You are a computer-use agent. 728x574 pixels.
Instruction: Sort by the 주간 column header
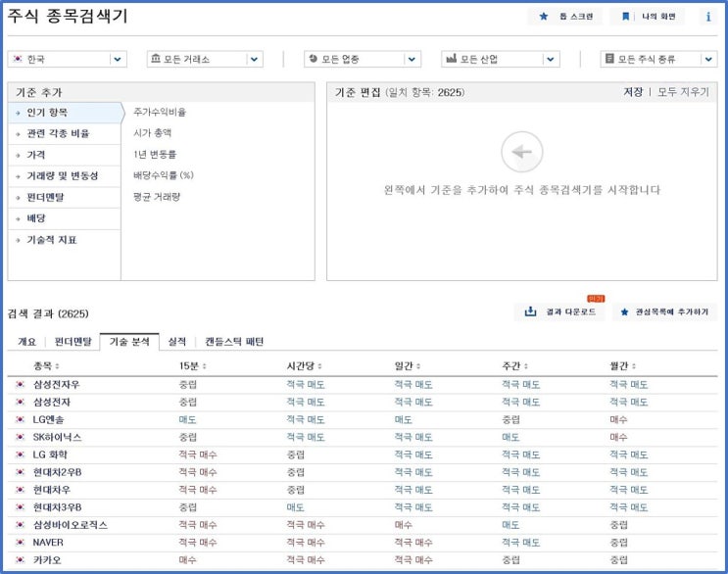(x=515, y=366)
